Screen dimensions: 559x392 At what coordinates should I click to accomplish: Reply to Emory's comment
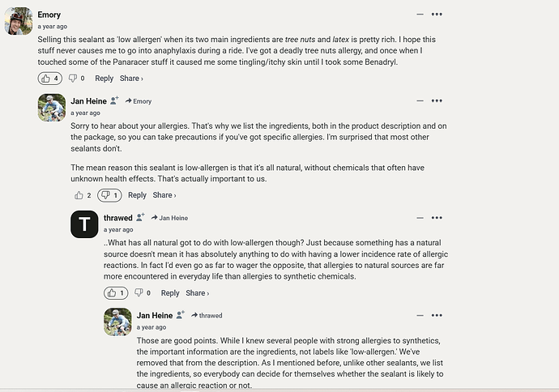[x=104, y=79]
